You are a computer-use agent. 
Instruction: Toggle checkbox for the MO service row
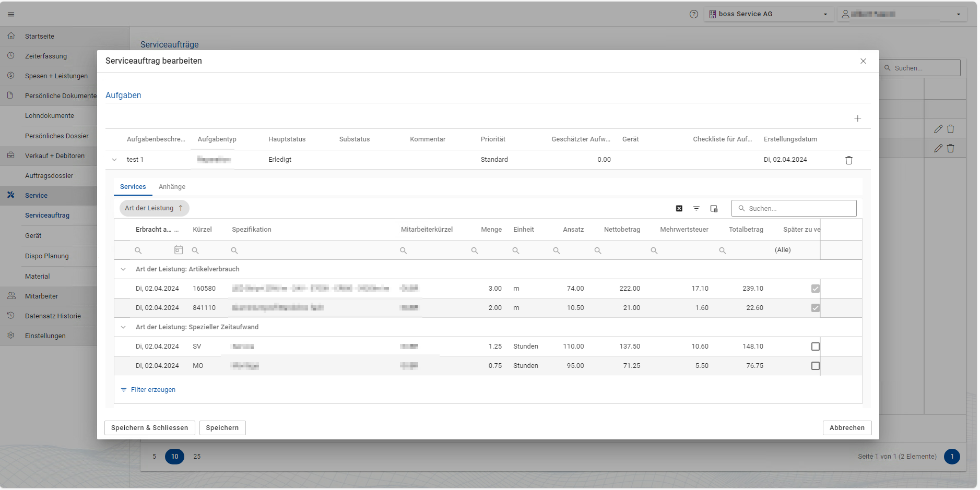815,366
